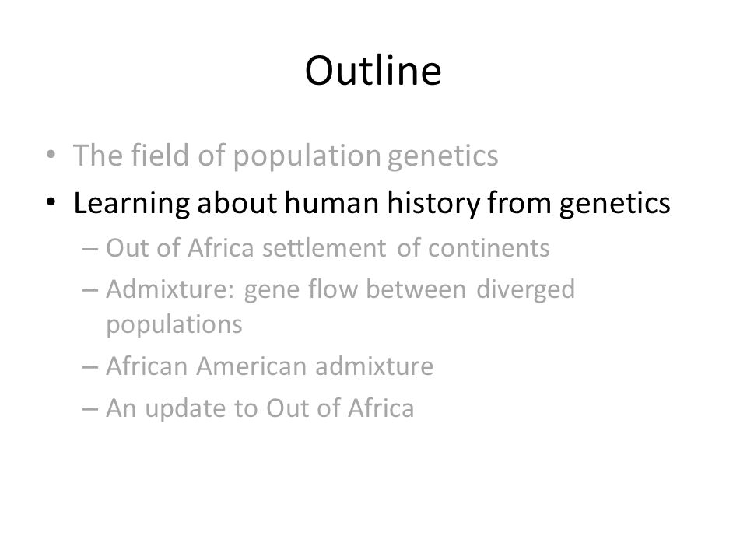
Task: Click 'Learning about human history from genetics' bullet text
Action: pyautogui.click(x=372, y=203)
